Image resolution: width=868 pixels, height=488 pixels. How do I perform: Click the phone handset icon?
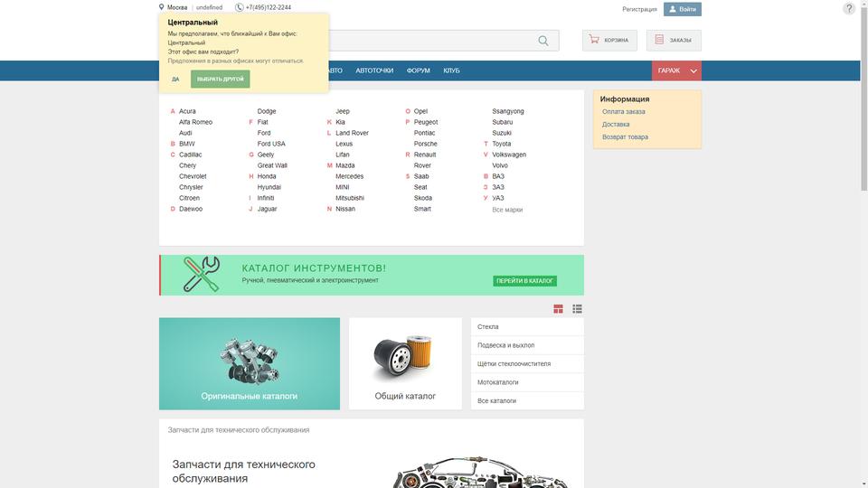[239, 7]
